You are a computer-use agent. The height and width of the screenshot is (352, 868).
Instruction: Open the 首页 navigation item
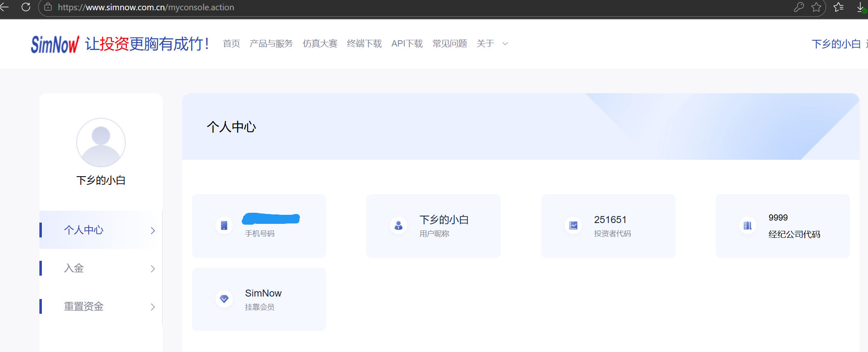pyautogui.click(x=231, y=44)
